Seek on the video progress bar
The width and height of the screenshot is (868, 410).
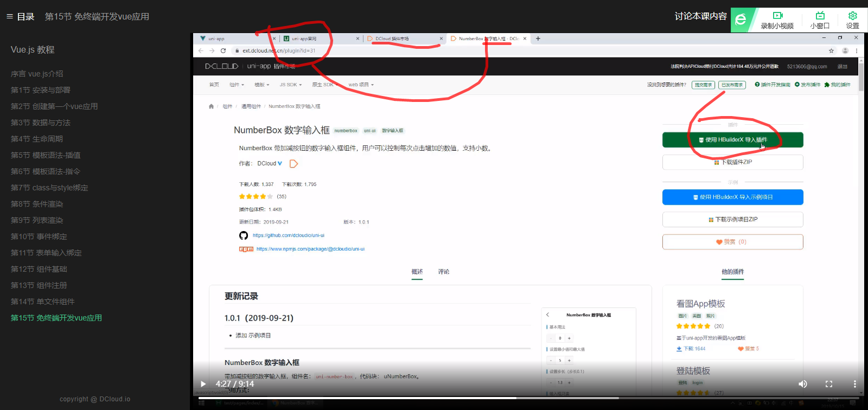point(528,398)
